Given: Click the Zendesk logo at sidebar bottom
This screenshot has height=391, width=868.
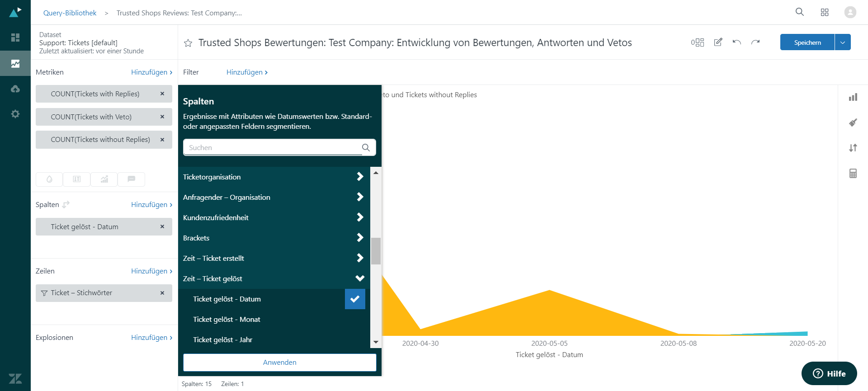Looking at the screenshot, I should point(15,378).
